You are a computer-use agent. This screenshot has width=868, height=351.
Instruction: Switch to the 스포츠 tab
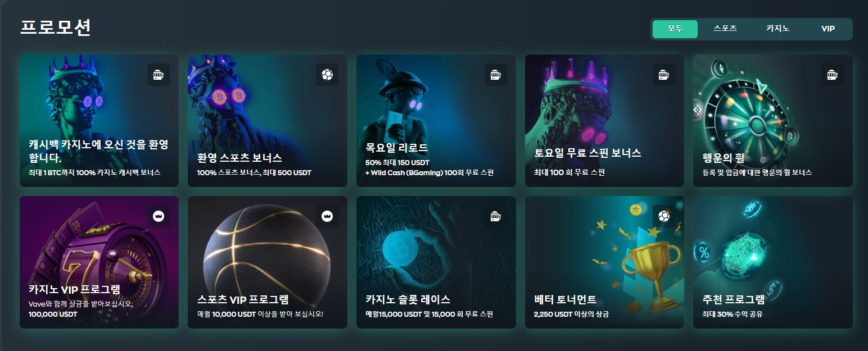[725, 29]
